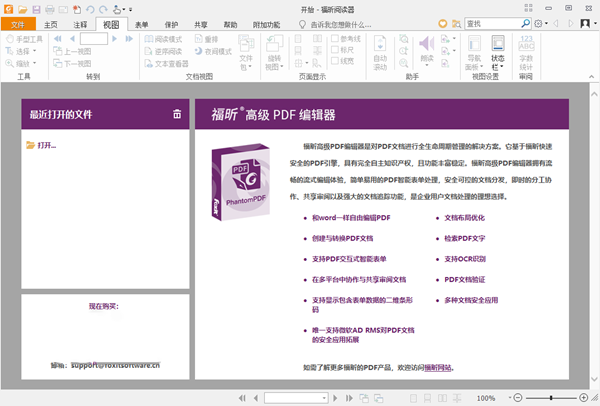Click the 打开... open file link
600x406 pixels.
[46, 146]
